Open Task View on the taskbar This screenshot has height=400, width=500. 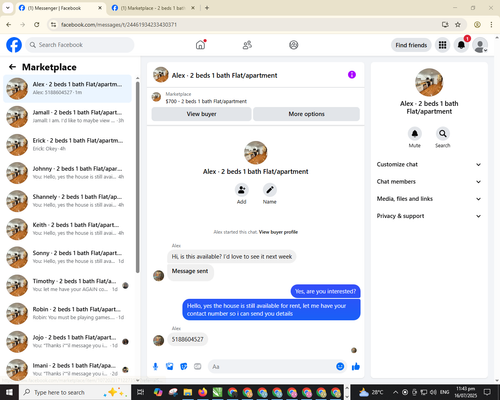pos(141,392)
